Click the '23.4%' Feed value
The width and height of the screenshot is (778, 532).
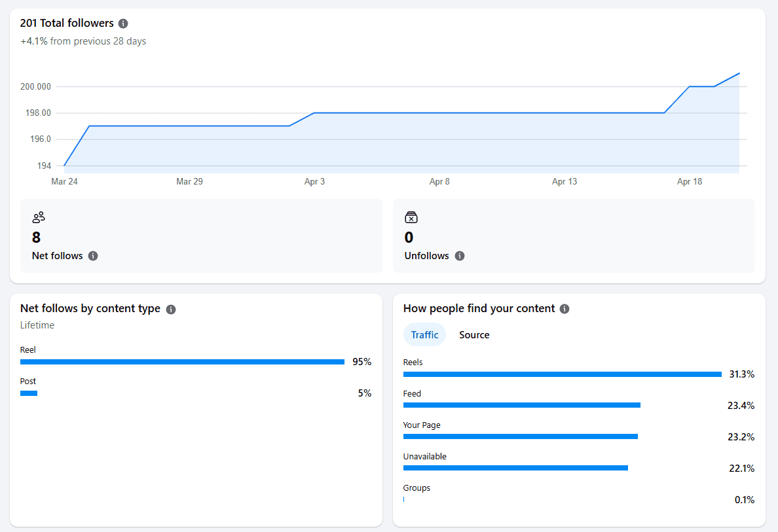click(741, 406)
